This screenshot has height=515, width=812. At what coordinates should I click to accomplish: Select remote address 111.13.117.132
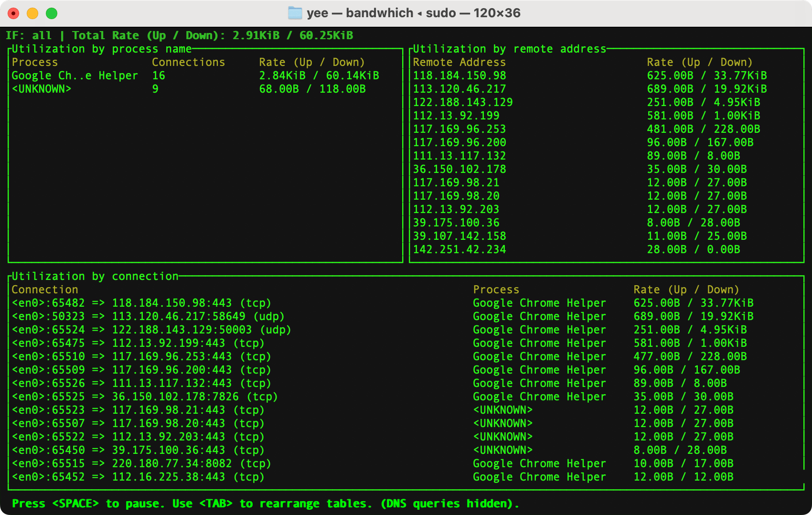point(459,156)
